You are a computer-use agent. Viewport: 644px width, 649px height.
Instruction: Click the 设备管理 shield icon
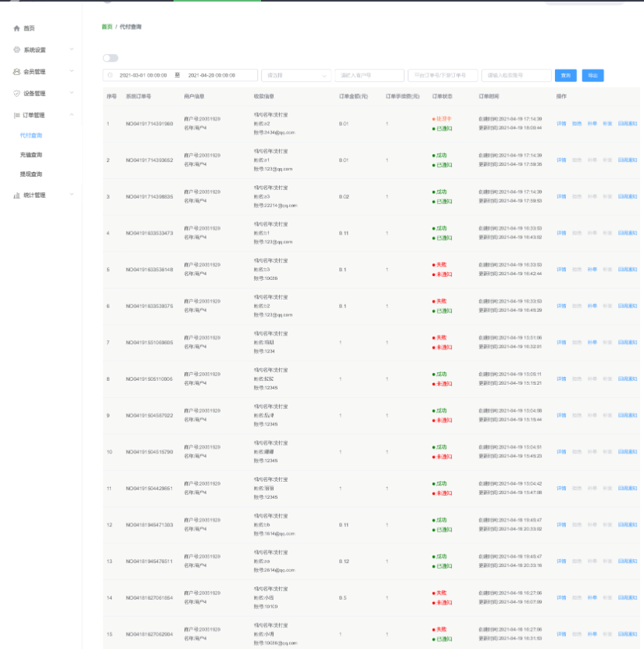click(16, 94)
